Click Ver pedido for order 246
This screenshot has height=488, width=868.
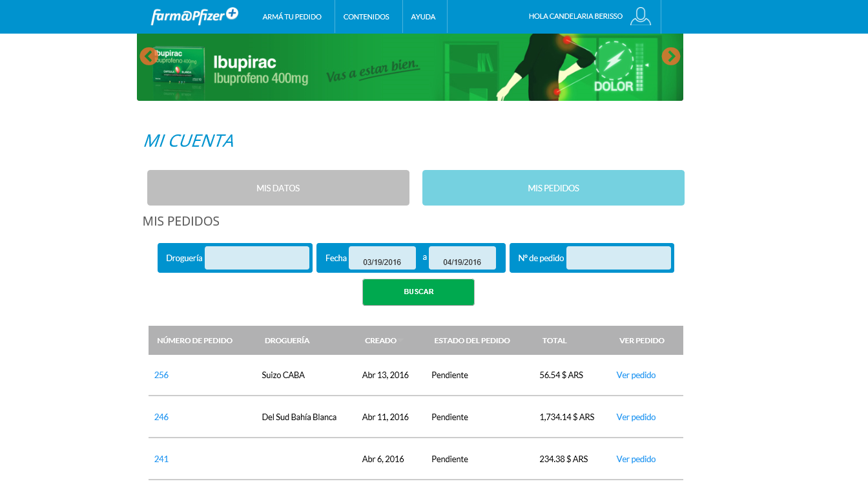tap(636, 417)
